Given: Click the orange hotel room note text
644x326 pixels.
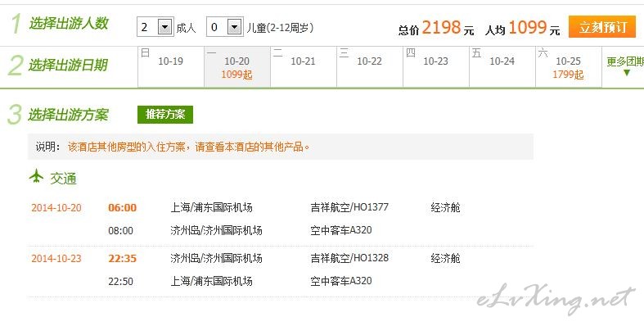Looking at the screenshot, I should [x=188, y=147].
